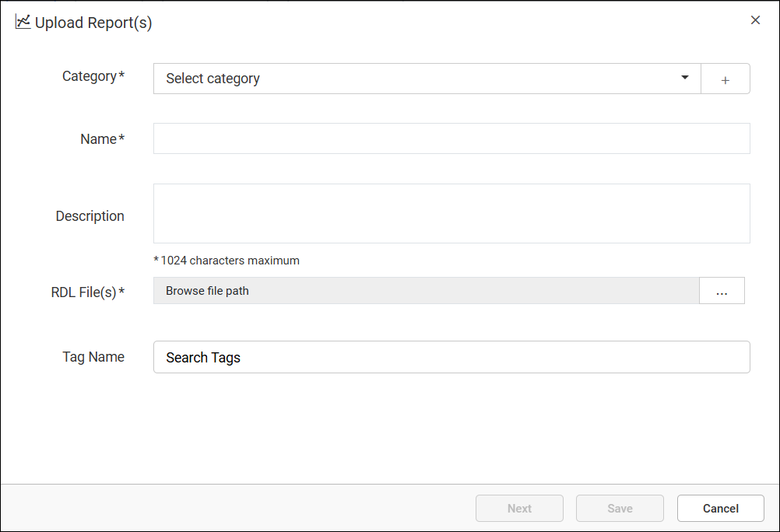Select the Category field label
The image size is (780, 532).
pyautogui.click(x=93, y=75)
